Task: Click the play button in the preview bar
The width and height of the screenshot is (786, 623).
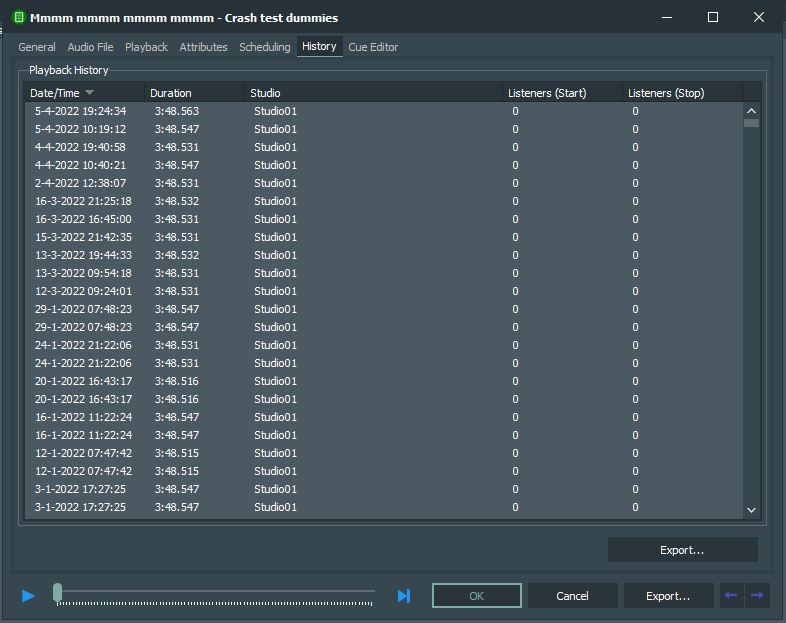Action: coord(28,596)
